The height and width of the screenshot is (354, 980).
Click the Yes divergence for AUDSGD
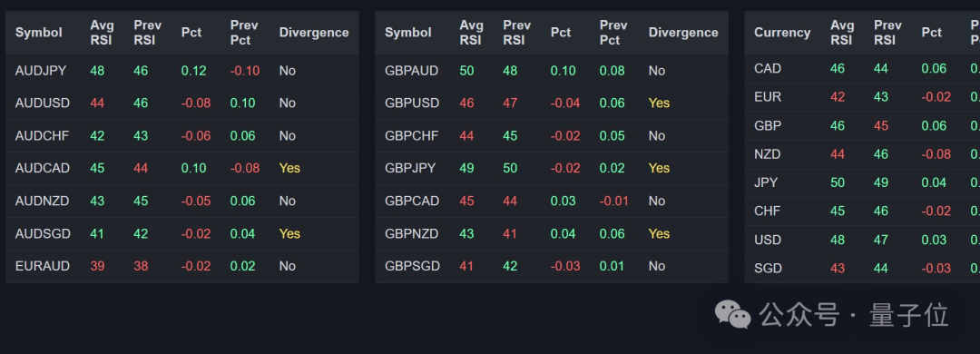point(289,233)
